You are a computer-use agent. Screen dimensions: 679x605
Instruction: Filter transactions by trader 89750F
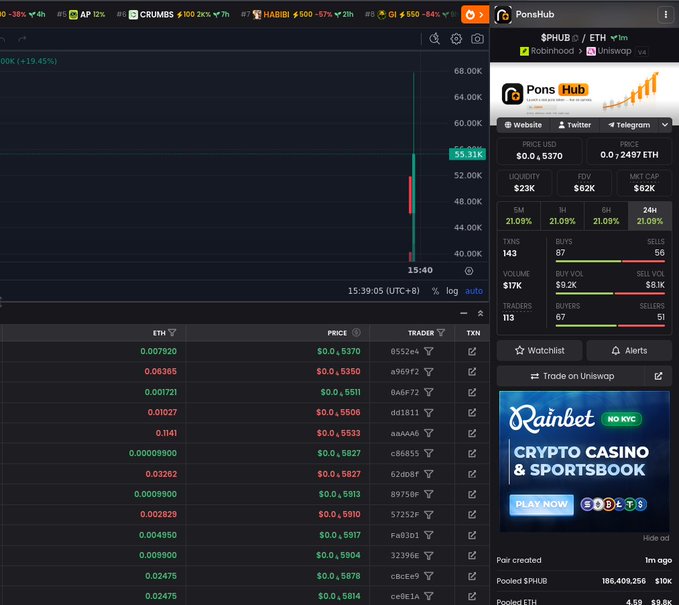point(429,494)
